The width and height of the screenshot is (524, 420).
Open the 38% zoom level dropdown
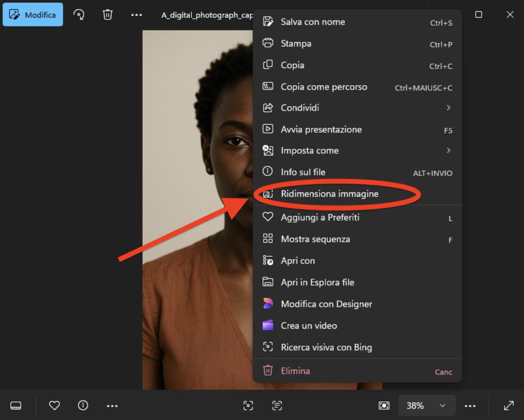point(425,406)
